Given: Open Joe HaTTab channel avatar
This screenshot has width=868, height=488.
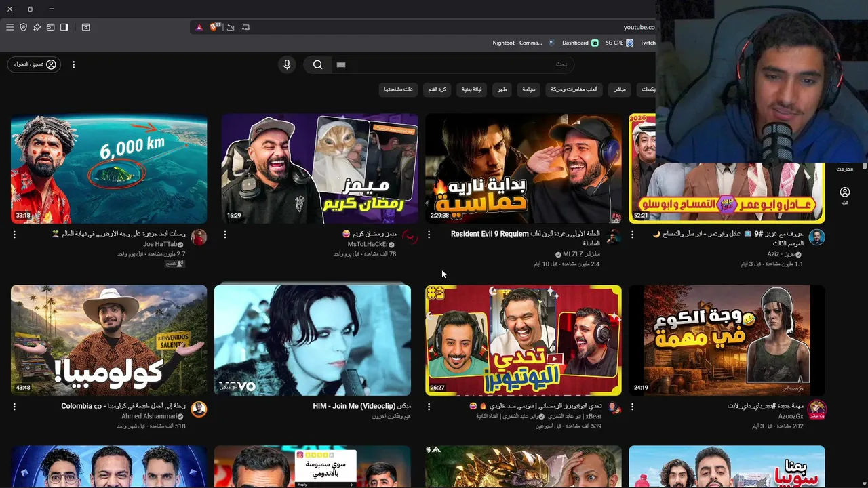Looking at the screenshot, I should (x=199, y=237).
